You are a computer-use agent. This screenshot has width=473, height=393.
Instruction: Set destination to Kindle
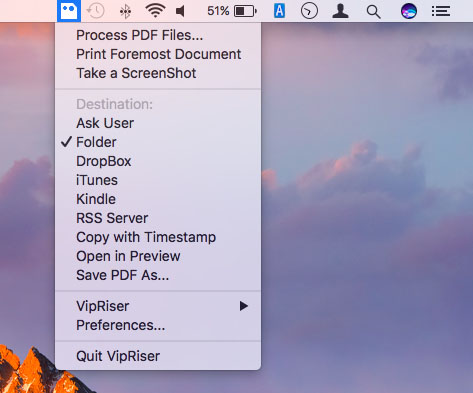pos(158,199)
